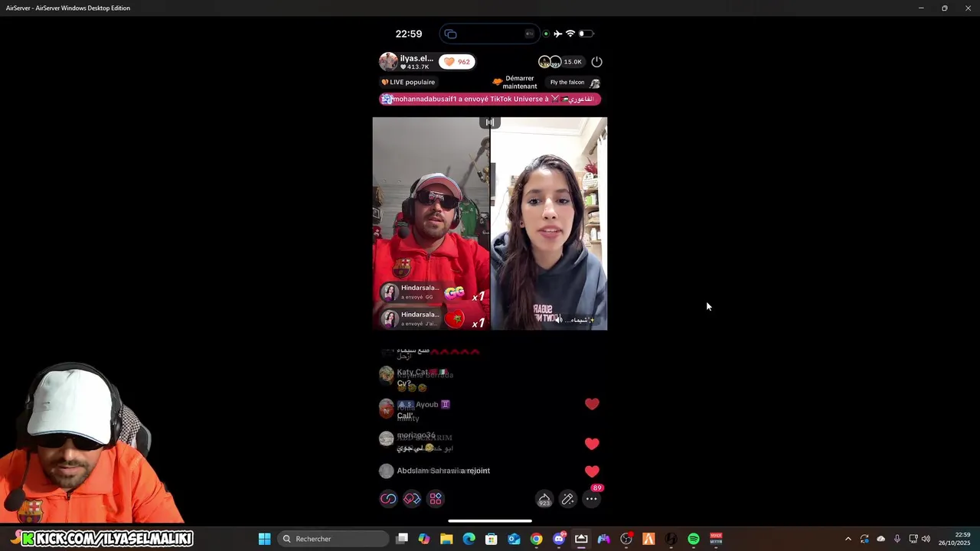Tap the guest video panel in hoodie
Viewport: 980px width, 551px height.
tap(549, 223)
